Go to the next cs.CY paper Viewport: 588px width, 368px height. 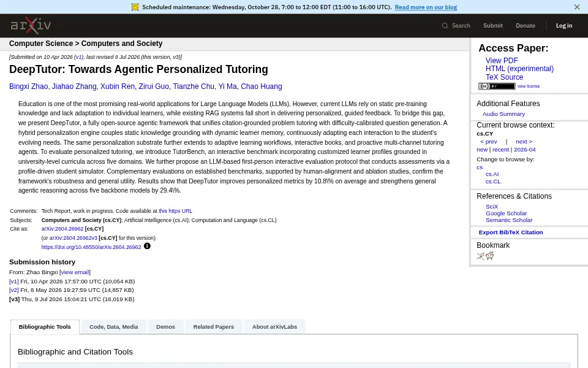[524, 142]
